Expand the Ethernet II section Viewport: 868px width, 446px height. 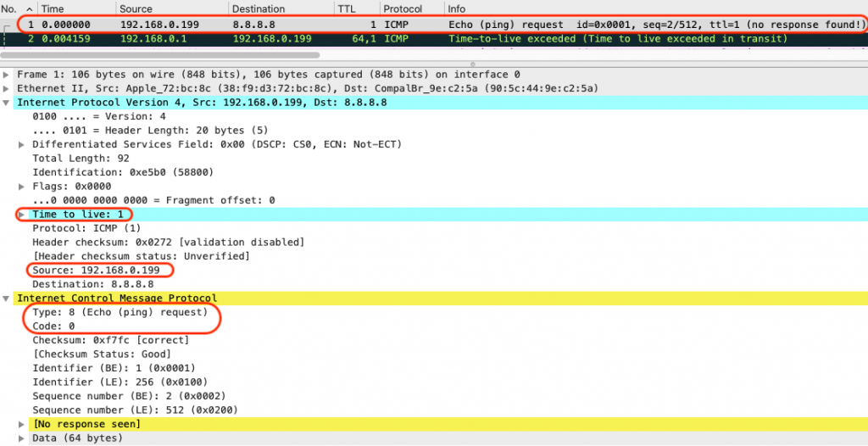8,88
